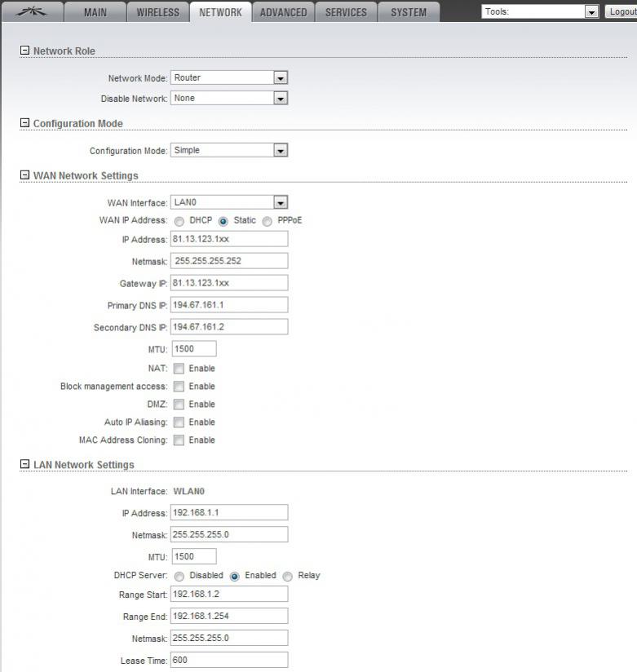Collapse the WAN Network Settings section

point(24,175)
